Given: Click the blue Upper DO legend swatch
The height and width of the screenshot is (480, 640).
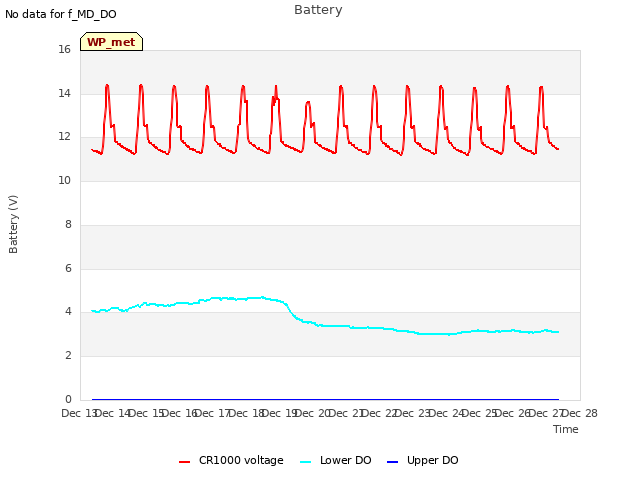Looking at the screenshot, I should tap(392, 462).
